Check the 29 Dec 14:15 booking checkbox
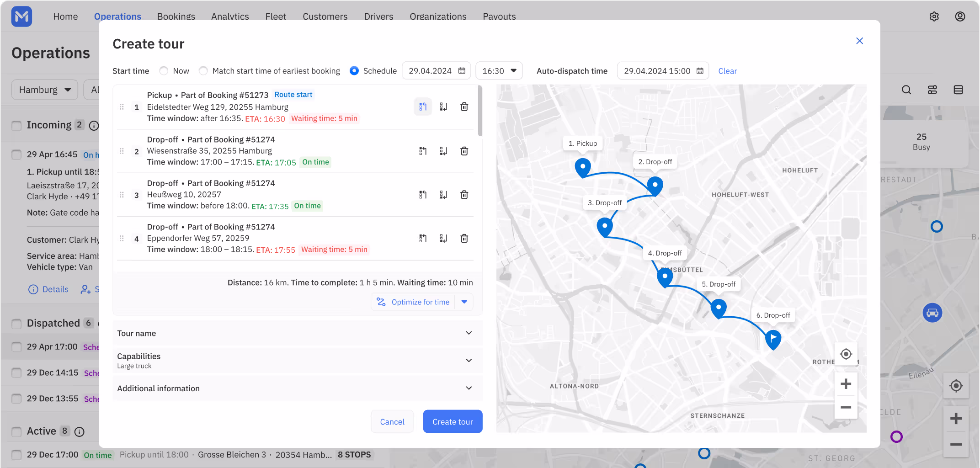Viewport: 980px width, 468px height. click(x=16, y=373)
